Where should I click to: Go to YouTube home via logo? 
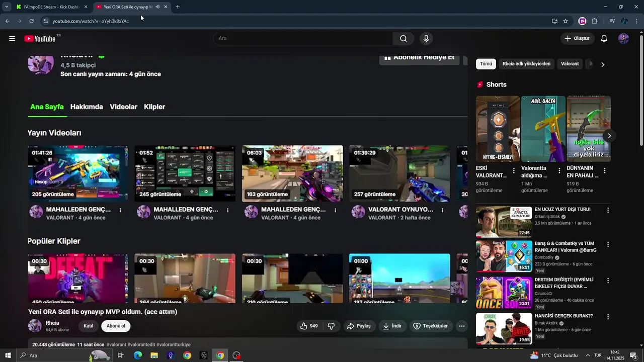40,39
